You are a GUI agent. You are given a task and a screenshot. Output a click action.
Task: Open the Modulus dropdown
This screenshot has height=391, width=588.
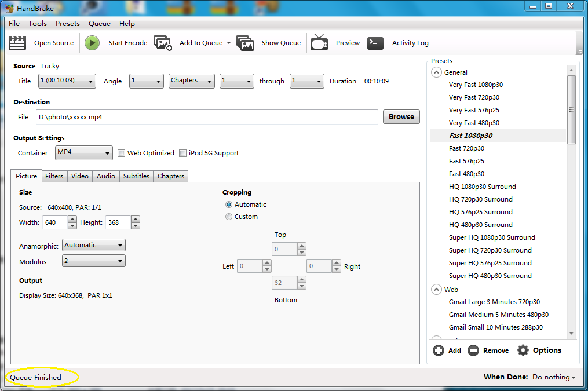click(x=94, y=261)
